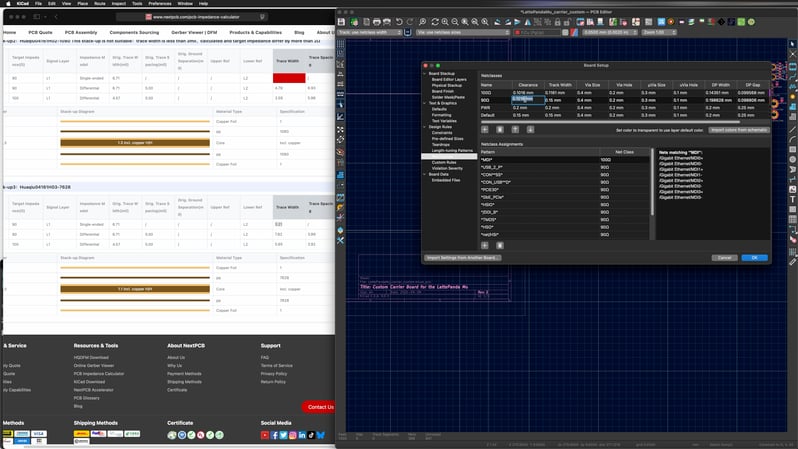Click the red Contact Us button
This screenshot has height=449, width=798.
coord(320,407)
